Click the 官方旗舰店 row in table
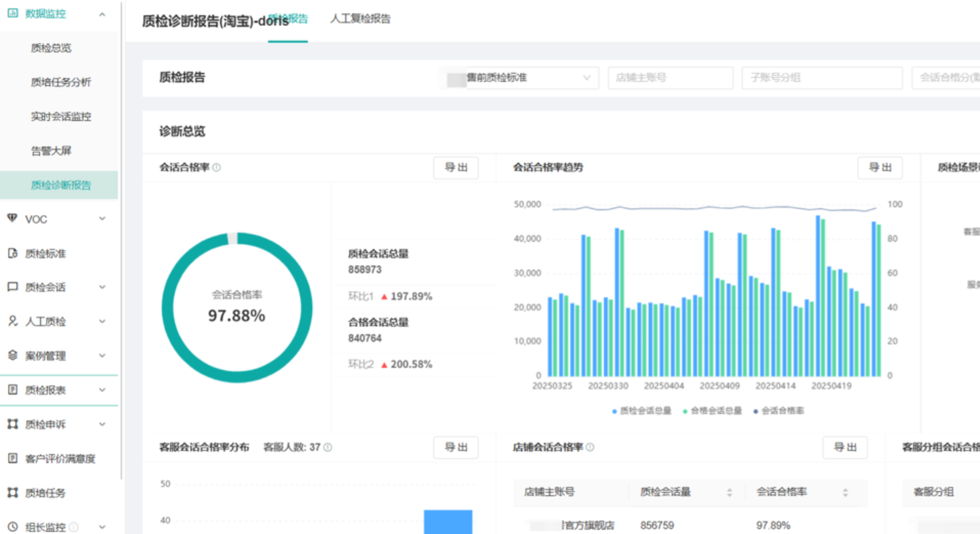The width and height of the screenshot is (980, 534). (x=690, y=525)
